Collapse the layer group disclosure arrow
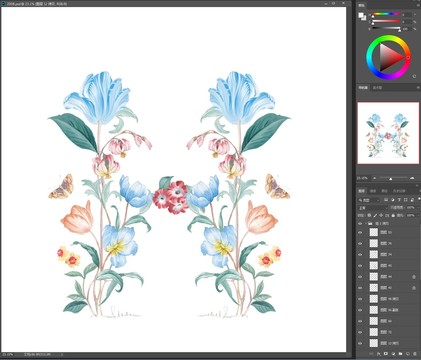The width and height of the screenshot is (421, 360). click(x=366, y=223)
